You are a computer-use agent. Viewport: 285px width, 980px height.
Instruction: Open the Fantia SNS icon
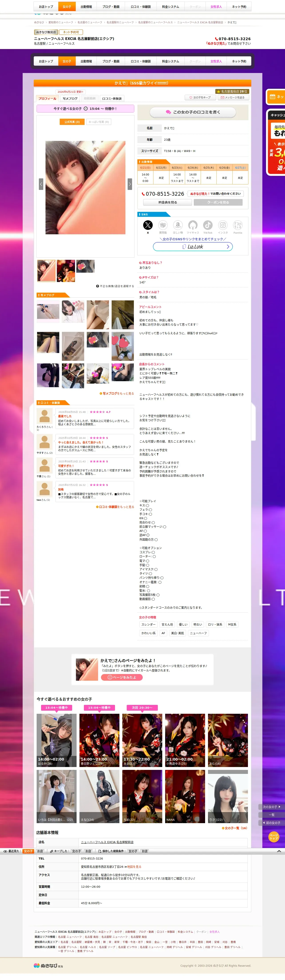[238, 225]
